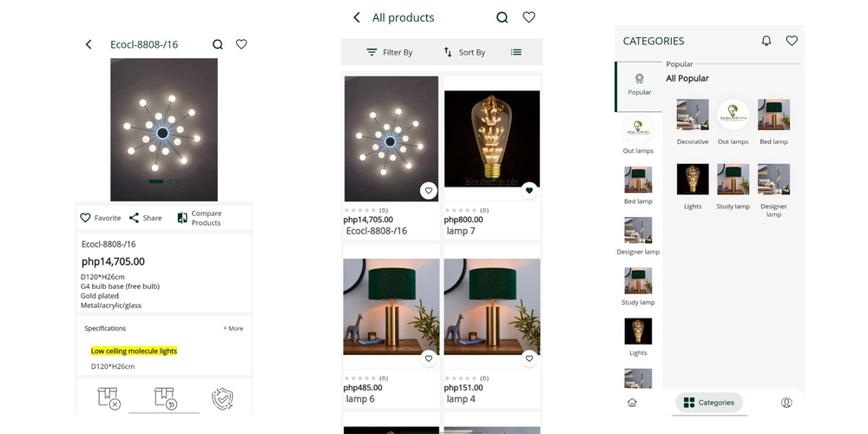Open the Filter By options
The height and width of the screenshot is (434, 868).
(x=389, y=52)
